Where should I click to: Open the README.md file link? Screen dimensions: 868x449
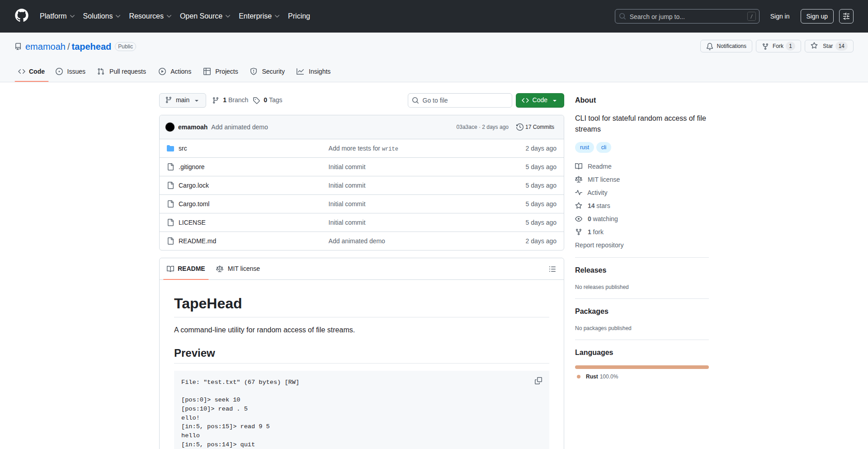tap(197, 241)
